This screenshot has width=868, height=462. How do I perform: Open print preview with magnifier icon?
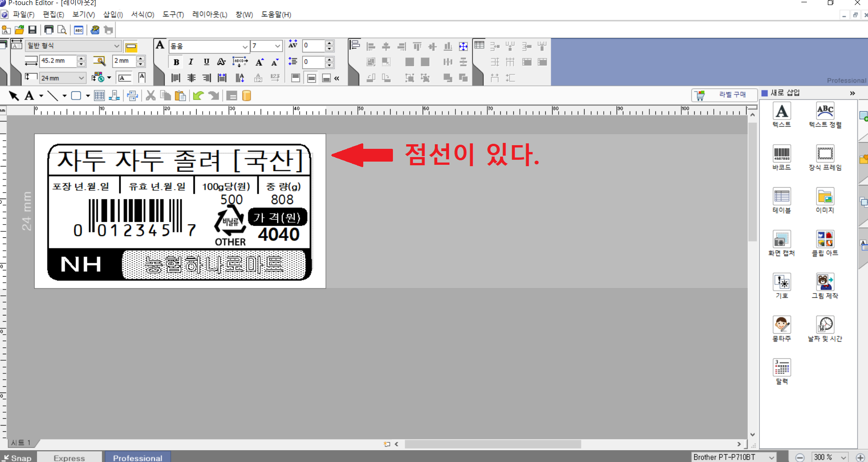[62, 30]
